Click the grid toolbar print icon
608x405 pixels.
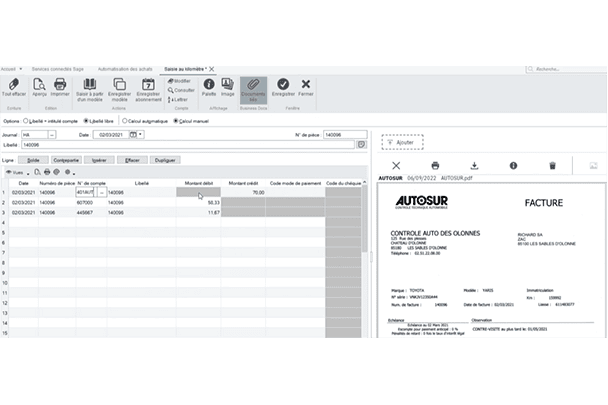47,172
